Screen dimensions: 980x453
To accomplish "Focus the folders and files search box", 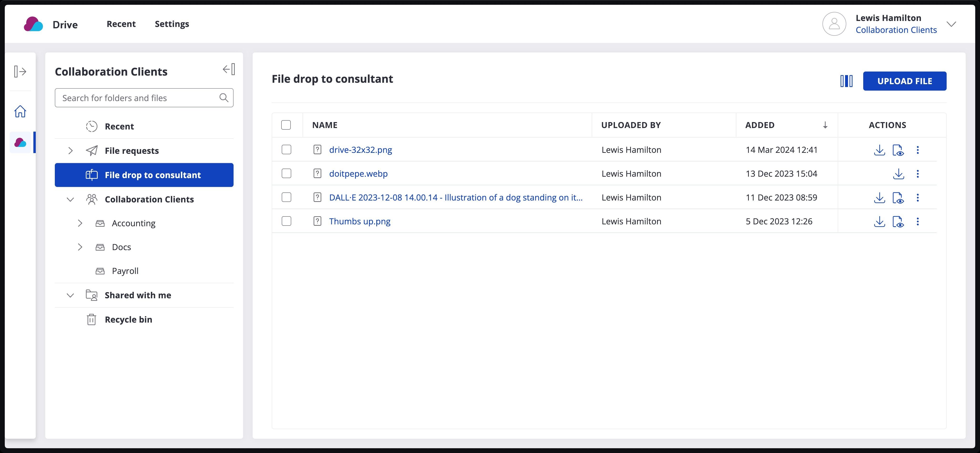I will [137, 98].
